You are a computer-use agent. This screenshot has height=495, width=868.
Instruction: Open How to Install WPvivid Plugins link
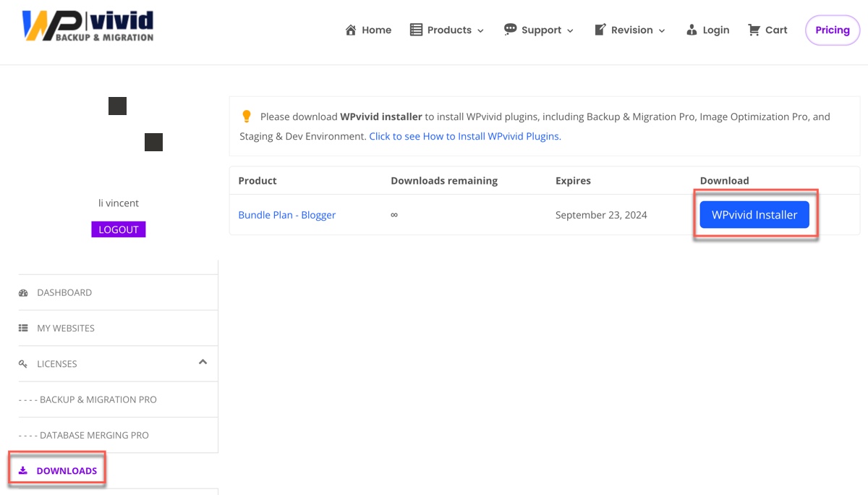pos(465,136)
